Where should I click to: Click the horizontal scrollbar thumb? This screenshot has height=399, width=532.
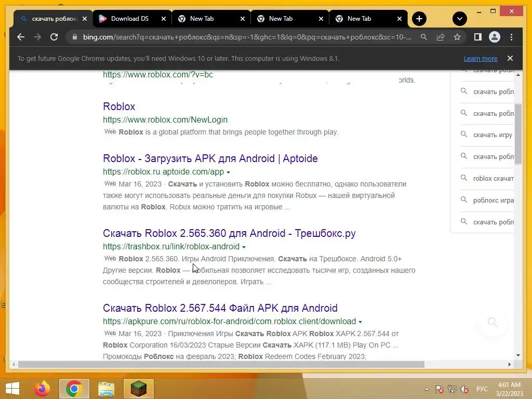tap(221, 364)
